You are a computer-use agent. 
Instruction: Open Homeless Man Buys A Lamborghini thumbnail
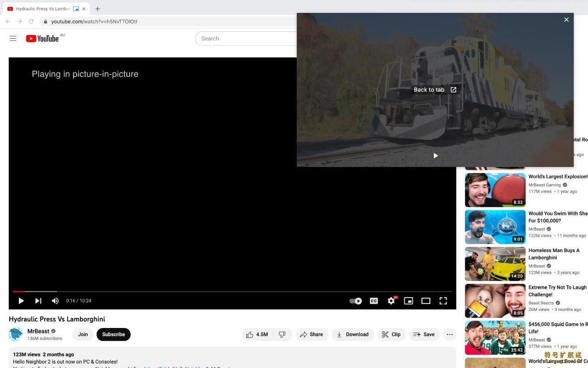pyautogui.click(x=495, y=264)
